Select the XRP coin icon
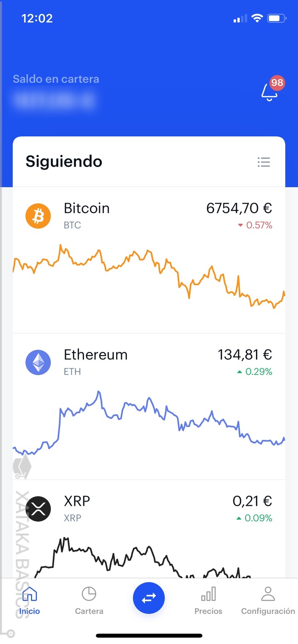The image size is (298, 644). (38, 509)
